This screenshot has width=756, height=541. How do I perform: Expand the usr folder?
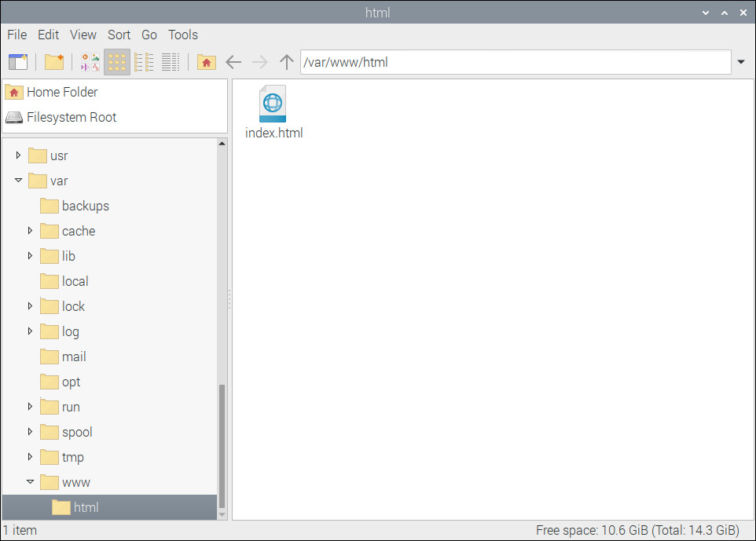coord(18,155)
